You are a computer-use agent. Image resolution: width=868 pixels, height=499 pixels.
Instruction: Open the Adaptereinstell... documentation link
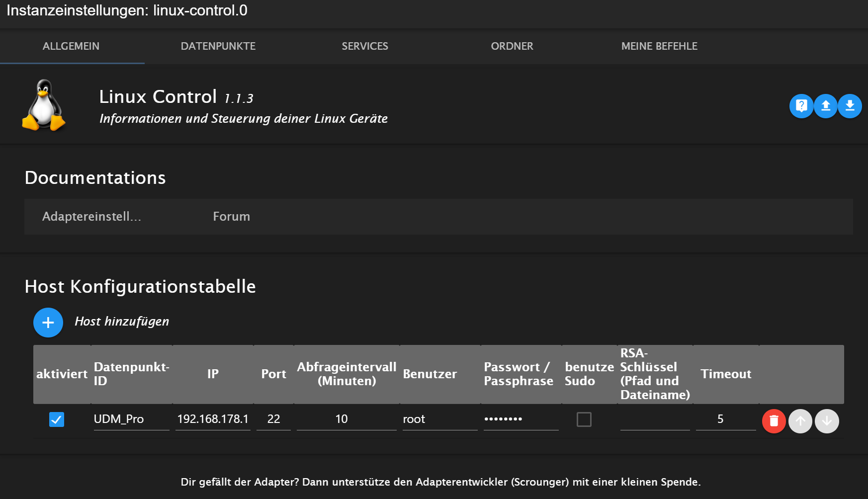pos(92,217)
